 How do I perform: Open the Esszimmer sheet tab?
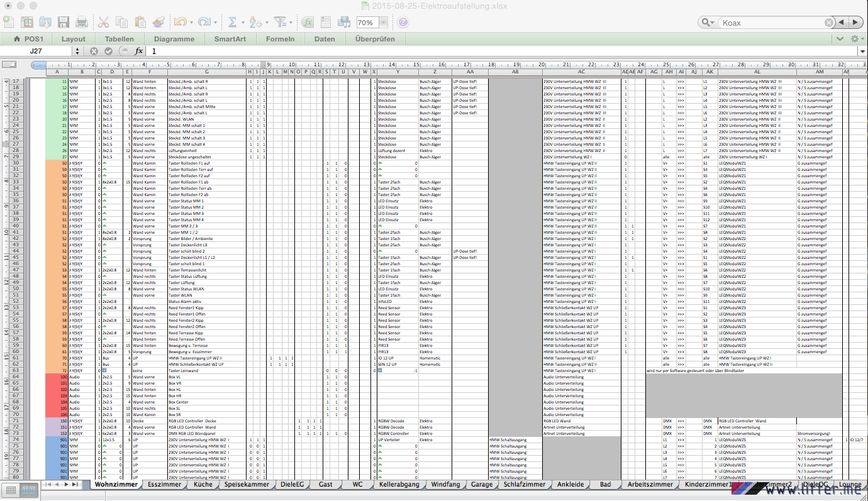(x=164, y=485)
